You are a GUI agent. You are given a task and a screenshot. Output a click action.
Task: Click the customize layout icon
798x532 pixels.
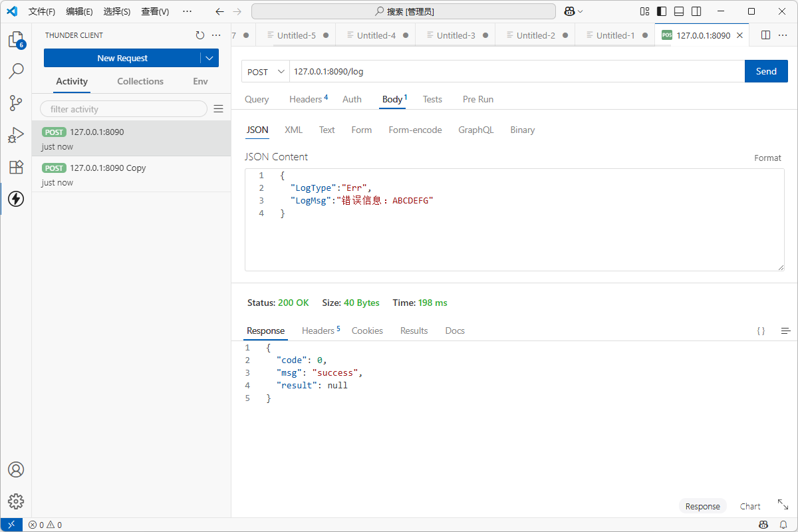click(644, 11)
